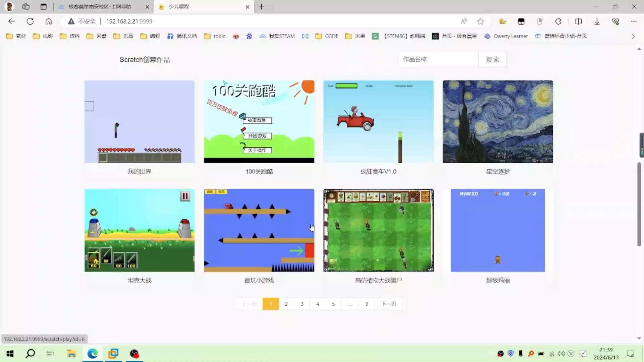Open the workspaces icon

[x=26, y=7]
